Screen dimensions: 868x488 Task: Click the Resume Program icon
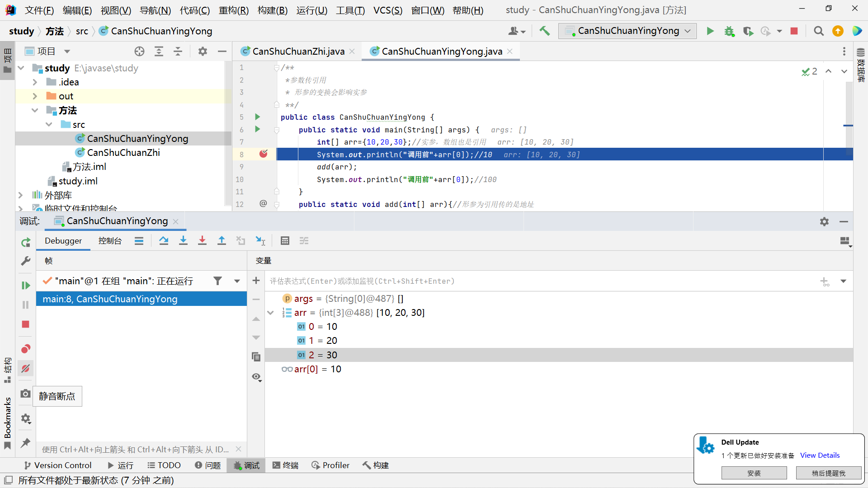pos(26,286)
